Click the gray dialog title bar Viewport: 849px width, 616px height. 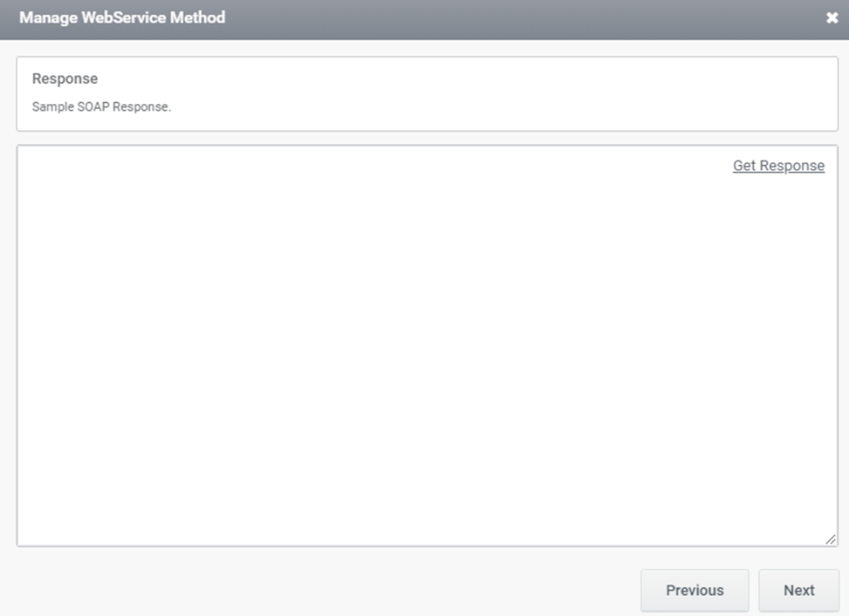click(424, 19)
